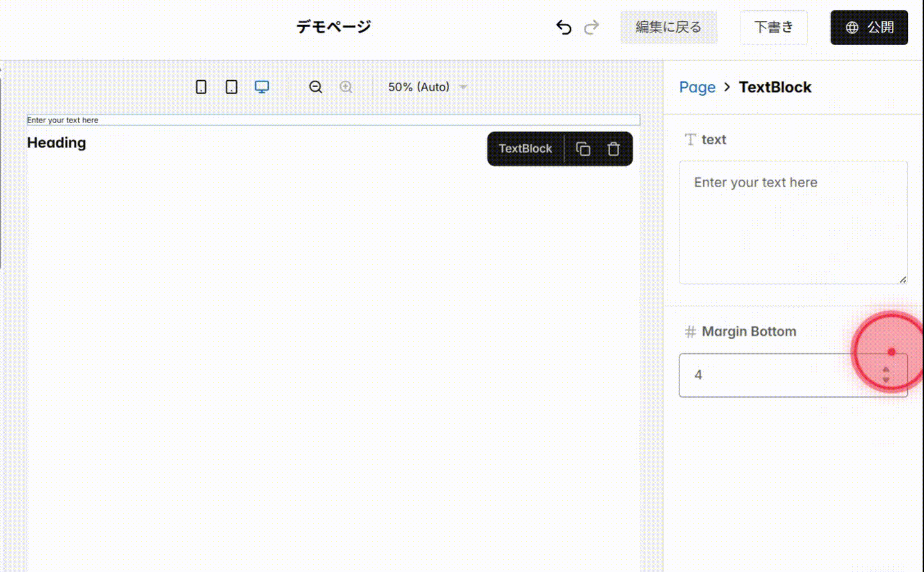Select the TextBlock label in the floating toolbar
Screen dimensions: 924x572
point(526,148)
